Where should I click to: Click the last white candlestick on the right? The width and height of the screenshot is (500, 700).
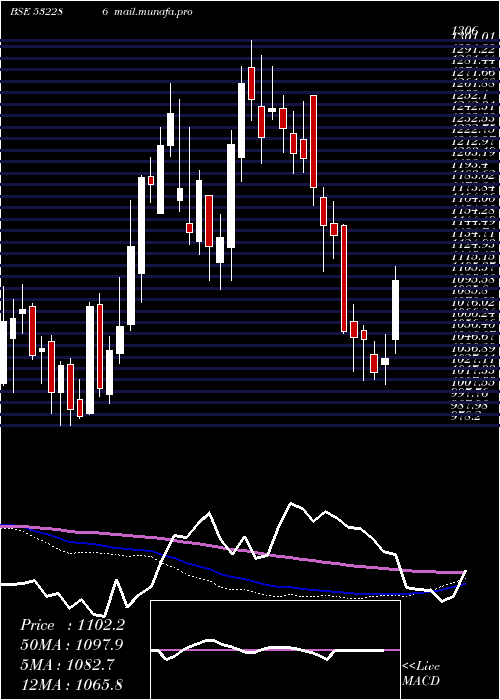point(396,310)
